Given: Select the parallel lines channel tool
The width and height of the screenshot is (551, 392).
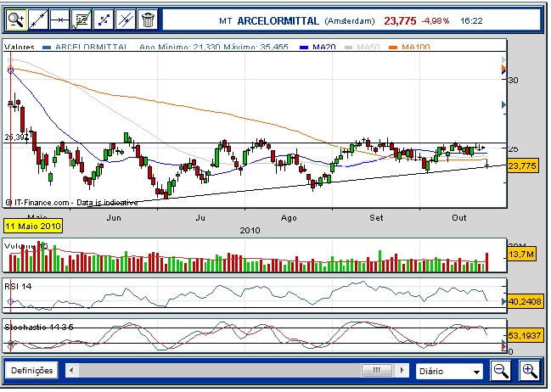Looking at the screenshot, I should pyautogui.click(x=126, y=20).
